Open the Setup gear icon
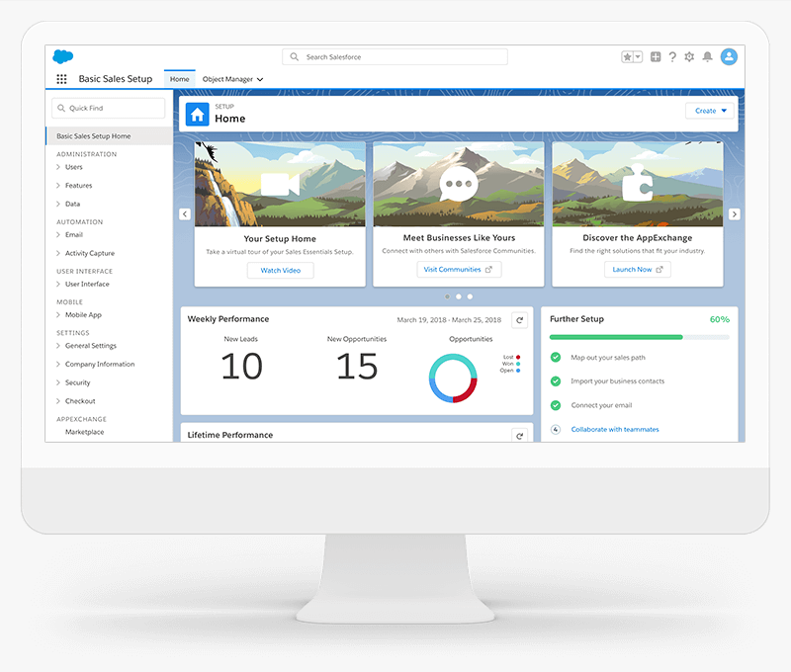 (x=689, y=57)
